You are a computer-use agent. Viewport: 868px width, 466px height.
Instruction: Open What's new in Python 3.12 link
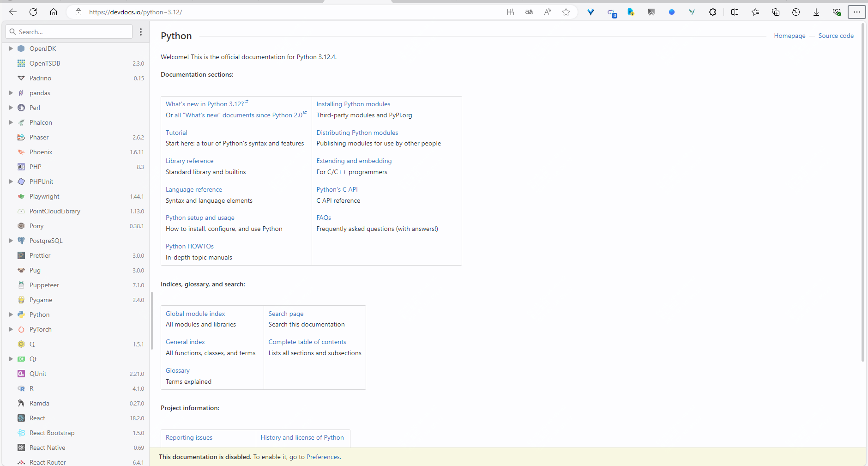click(x=207, y=104)
